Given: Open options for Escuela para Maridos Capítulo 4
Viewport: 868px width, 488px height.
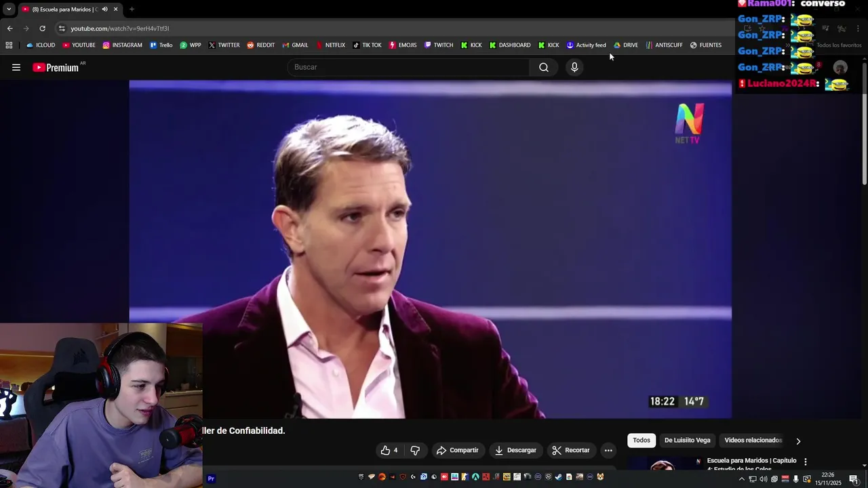Looking at the screenshot, I should coord(806,462).
